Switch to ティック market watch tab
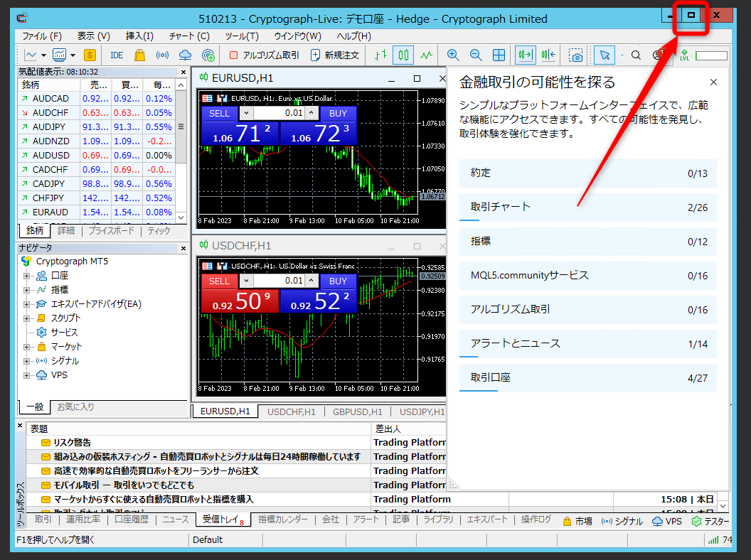 pyautogui.click(x=159, y=231)
